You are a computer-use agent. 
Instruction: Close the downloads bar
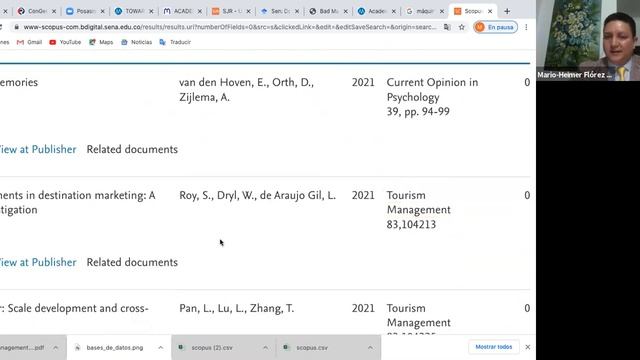528,347
